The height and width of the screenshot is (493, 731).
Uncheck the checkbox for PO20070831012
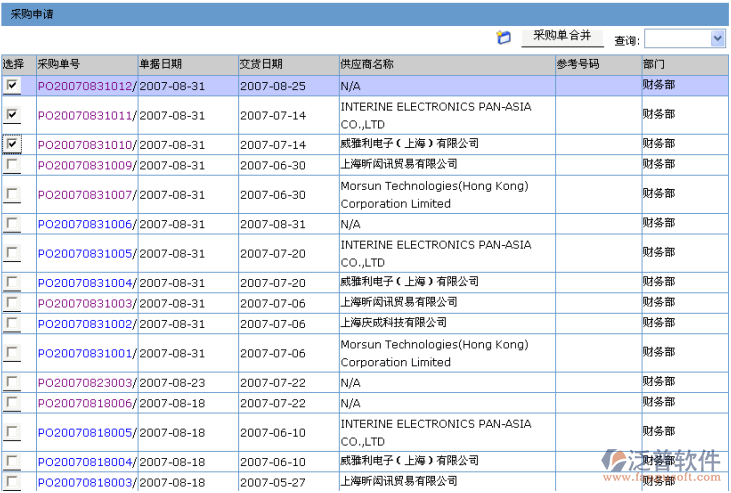[12, 86]
